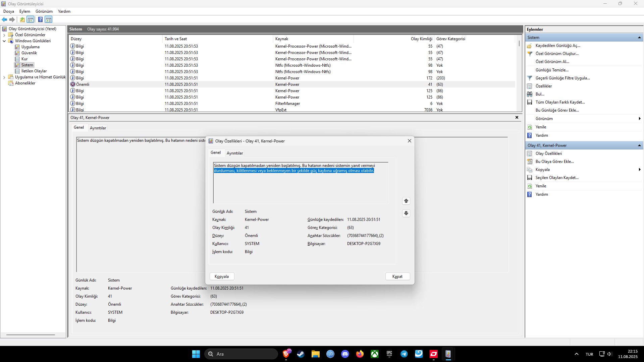Screen dimensions: 644x362
Task: Click Geçerli Günlüğe Filtre Uygula action
Action: [563, 78]
